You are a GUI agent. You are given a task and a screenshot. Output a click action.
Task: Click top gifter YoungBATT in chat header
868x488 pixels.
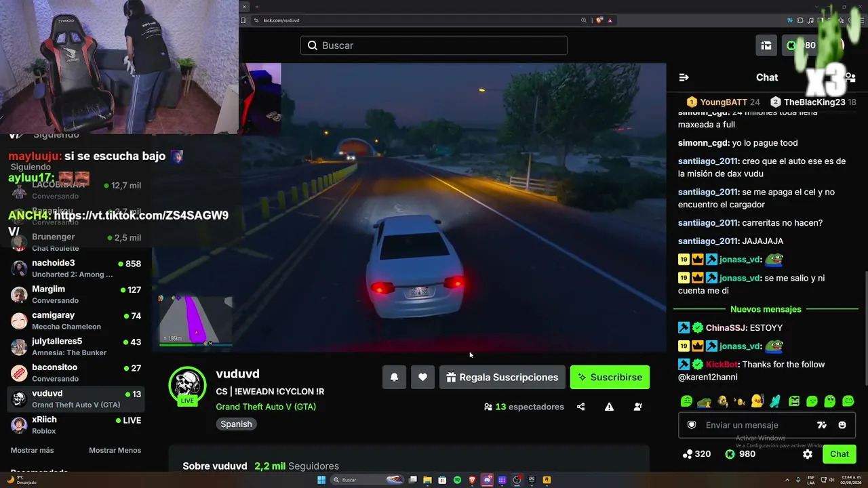point(723,102)
